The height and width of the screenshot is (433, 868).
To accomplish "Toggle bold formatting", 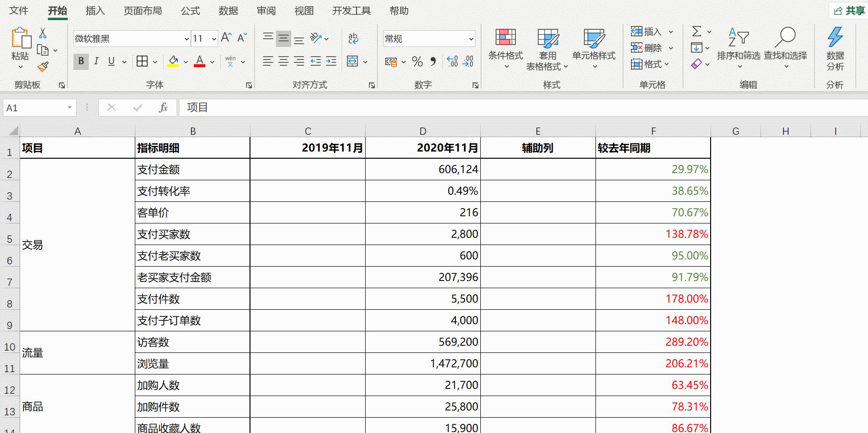I will click(80, 61).
